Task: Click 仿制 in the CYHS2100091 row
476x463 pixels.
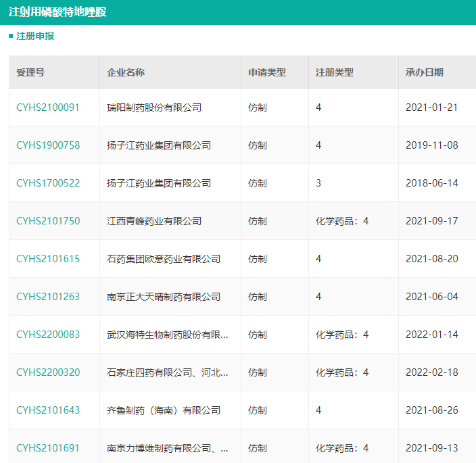Action: [258, 107]
